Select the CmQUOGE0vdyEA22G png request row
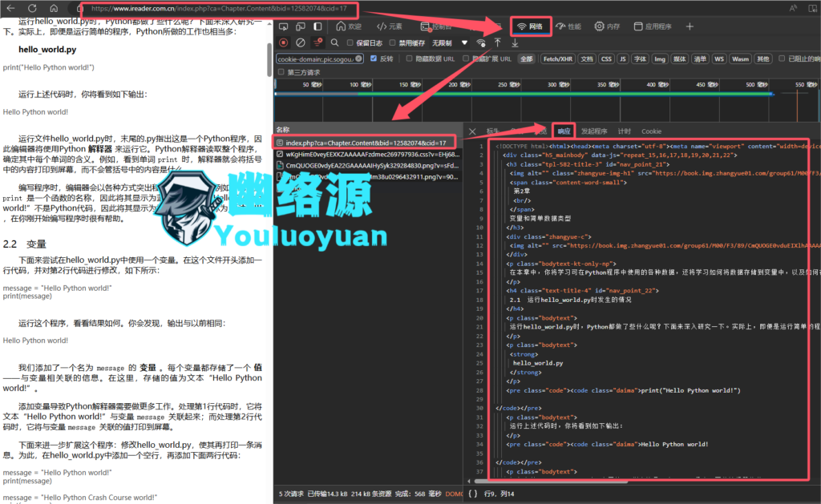This screenshot has height=504, width=821. click(x=369, y=165)
